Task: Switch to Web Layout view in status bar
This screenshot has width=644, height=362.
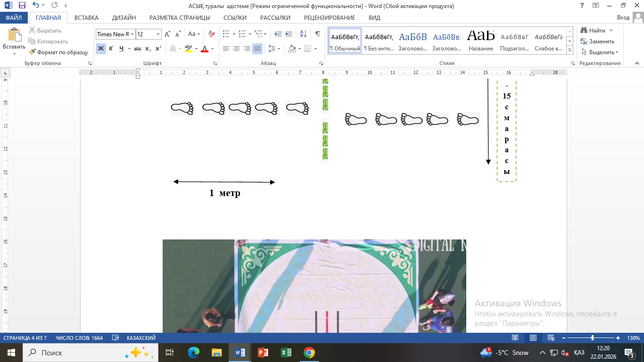Action: click(550, 338)
